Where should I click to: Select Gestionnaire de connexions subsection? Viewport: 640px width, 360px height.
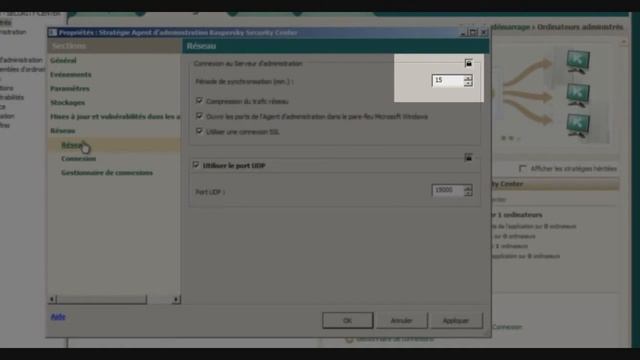pyautogui.click(x=107, y=173)
